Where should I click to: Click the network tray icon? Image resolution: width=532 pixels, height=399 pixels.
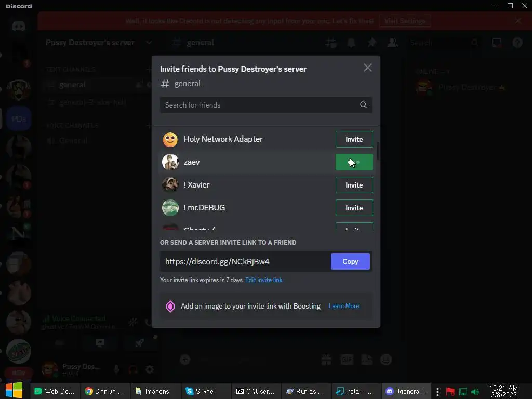pyautogui.click(x=463, y=392)
